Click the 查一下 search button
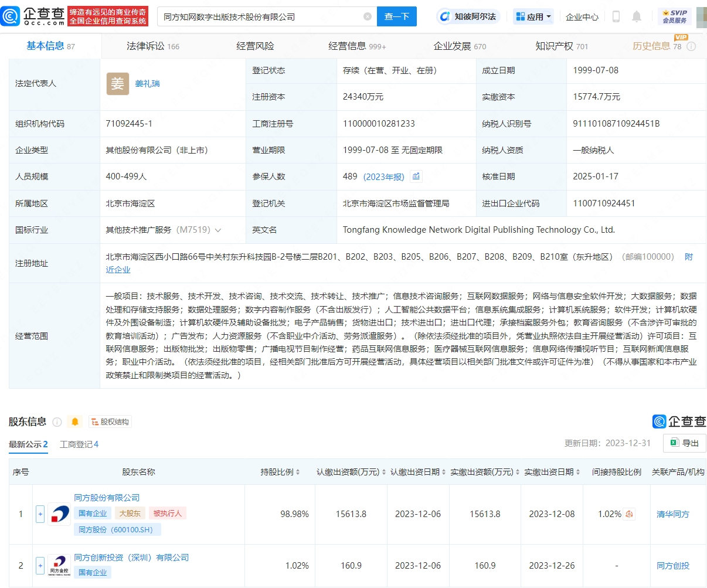The height and width of the screenshot is (588, 707). (x=397, y=16)
